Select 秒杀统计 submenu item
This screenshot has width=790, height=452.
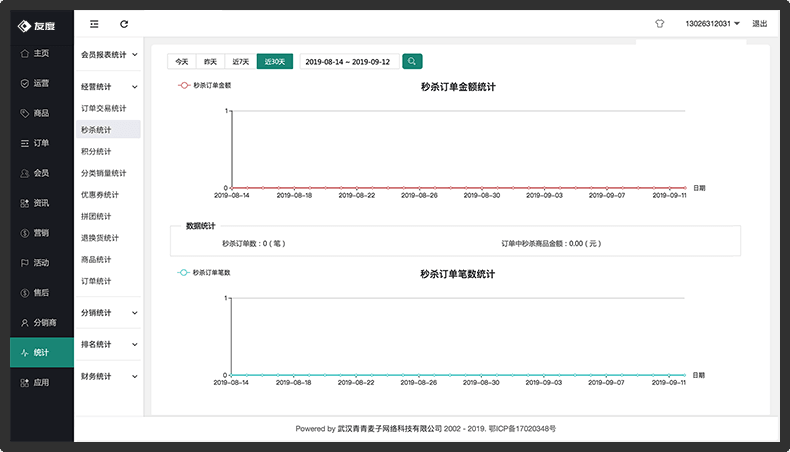coord(108,130)
